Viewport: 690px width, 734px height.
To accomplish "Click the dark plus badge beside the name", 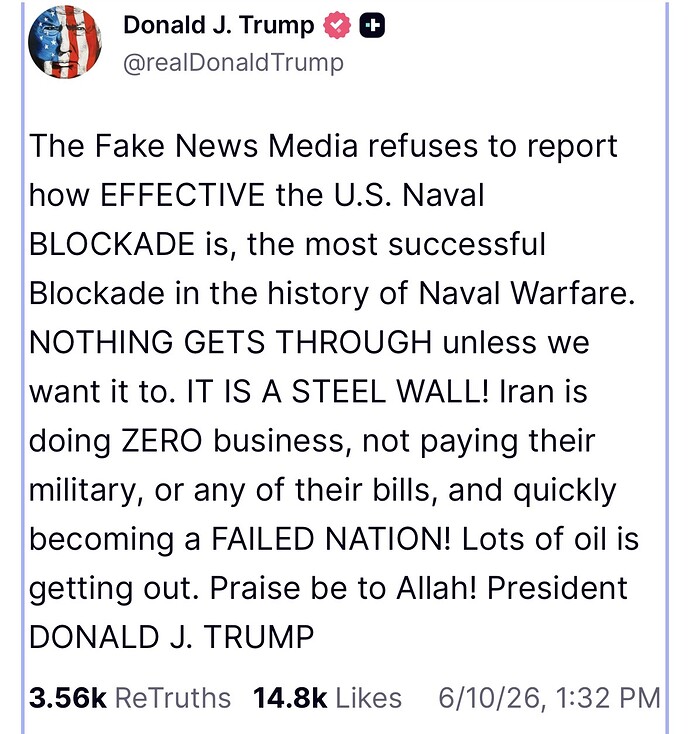I will [x=372, y=25].
